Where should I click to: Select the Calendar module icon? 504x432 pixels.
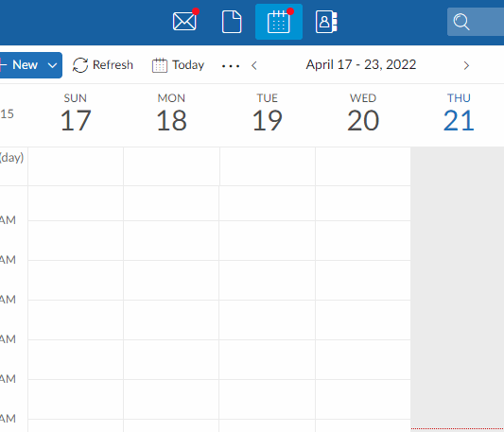[x=279, y=22]
